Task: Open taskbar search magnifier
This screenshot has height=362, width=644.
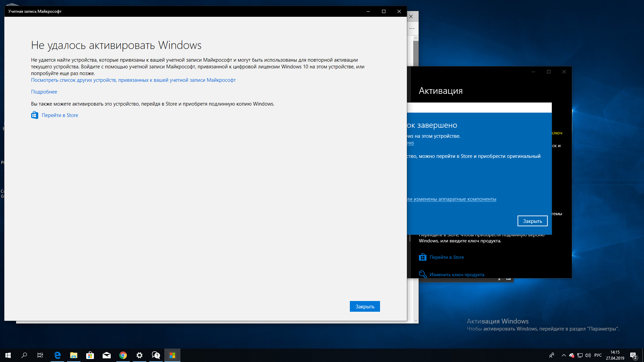Action: 24,355
